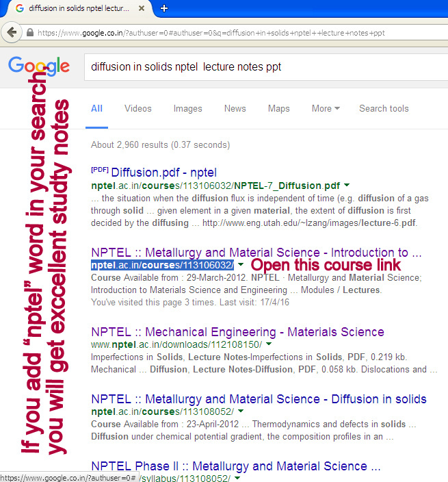Open a new tab with plus icon
Viewport: 448px width, 482px height.
[x=164, y=8]
